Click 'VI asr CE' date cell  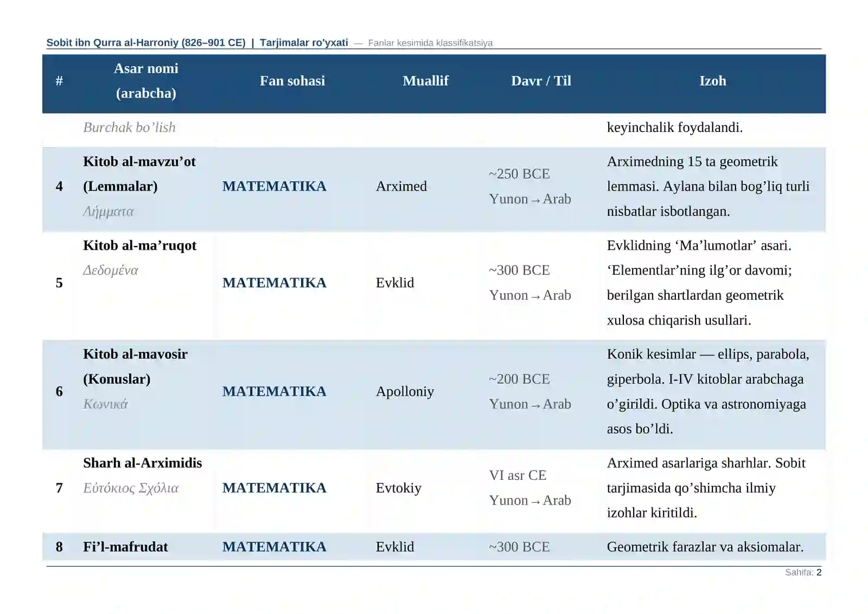[518, 476]
